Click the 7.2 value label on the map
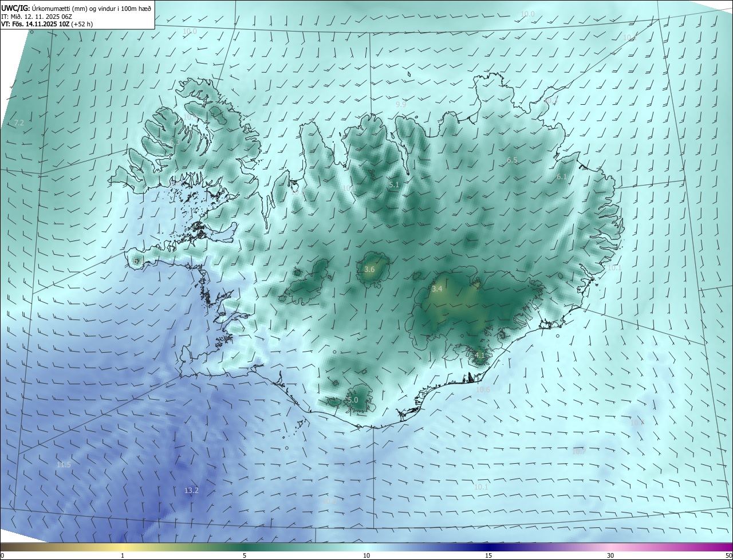Image resolution: width=733 pixels, height=560 pixels. (x=19, y=123)
